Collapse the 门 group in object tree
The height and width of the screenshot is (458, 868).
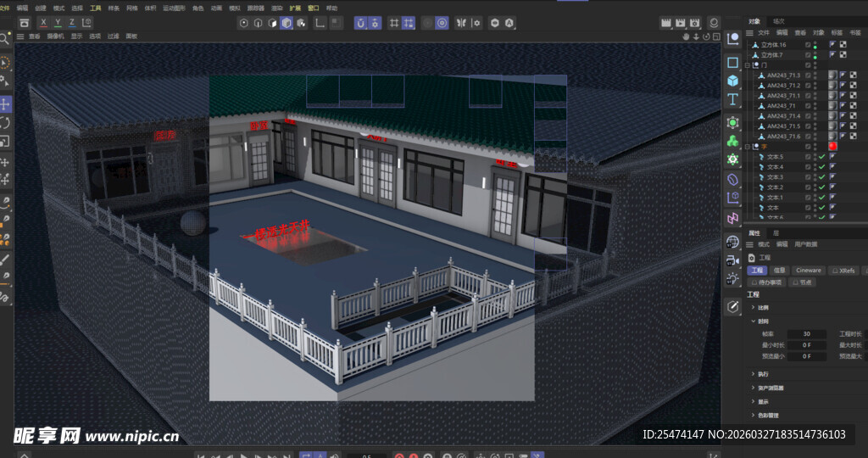point(748,65)
